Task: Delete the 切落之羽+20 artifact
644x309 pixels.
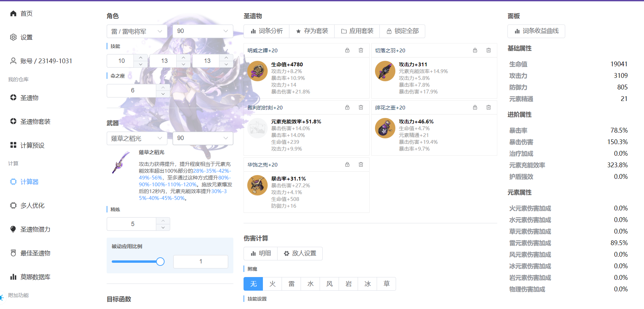Action: pyautogui.click(x=488, y=50)
